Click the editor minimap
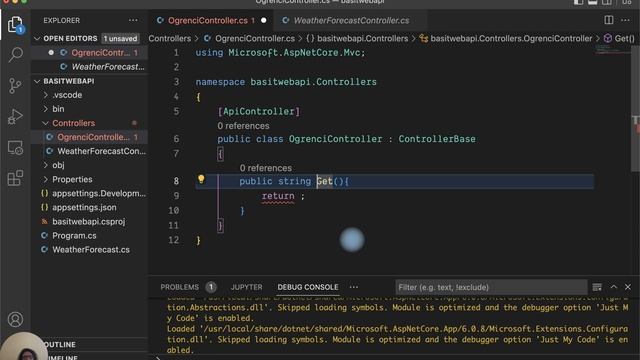Screen dimensions: 640x360 (x=612, y=50)
